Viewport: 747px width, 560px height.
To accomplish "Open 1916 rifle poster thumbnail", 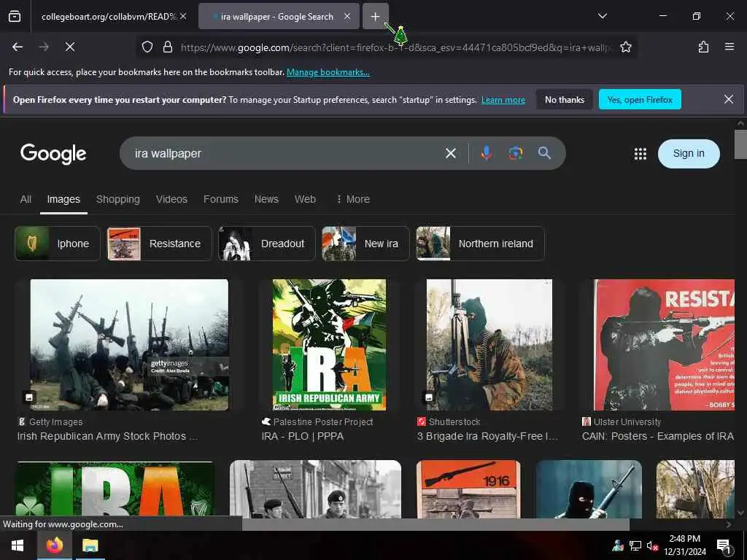I will click(468, 489).
